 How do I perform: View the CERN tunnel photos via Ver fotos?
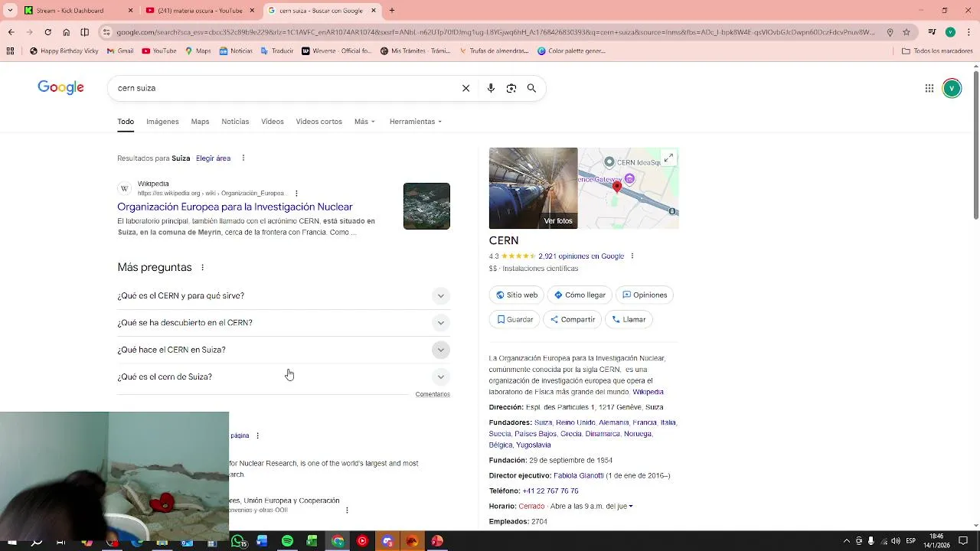tap(534, 188)
